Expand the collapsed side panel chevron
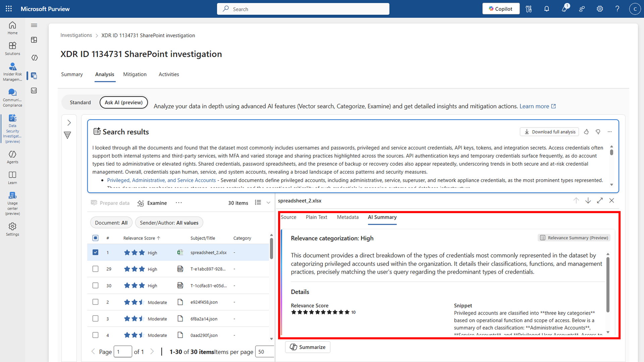The width and height of the screenshot is (644, 362). (69, 123)
